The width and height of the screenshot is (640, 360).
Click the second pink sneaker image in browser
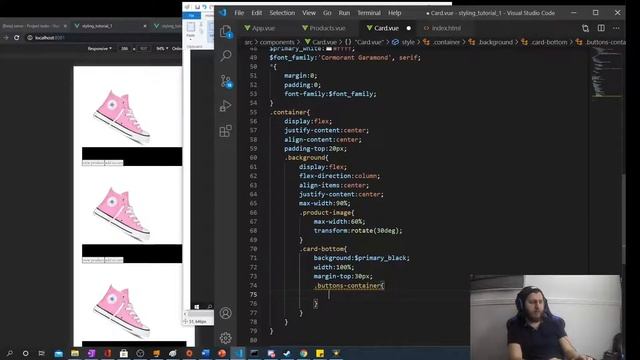[x=122, y=214]
